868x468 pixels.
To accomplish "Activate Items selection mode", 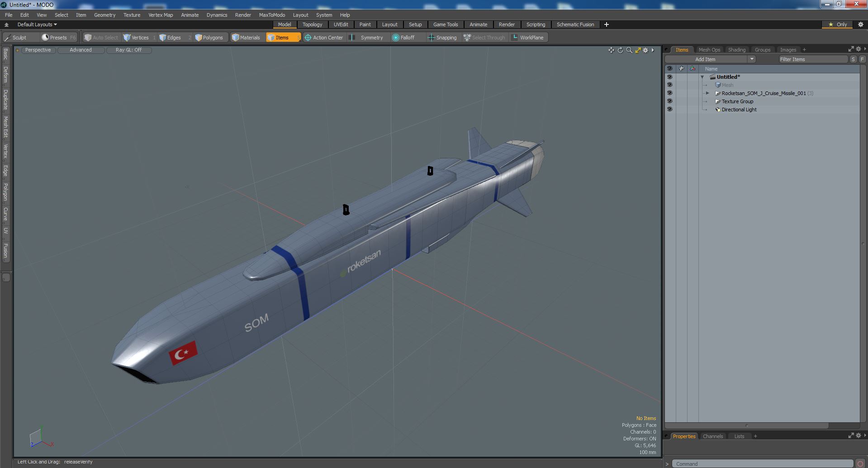I will (283, 38).
